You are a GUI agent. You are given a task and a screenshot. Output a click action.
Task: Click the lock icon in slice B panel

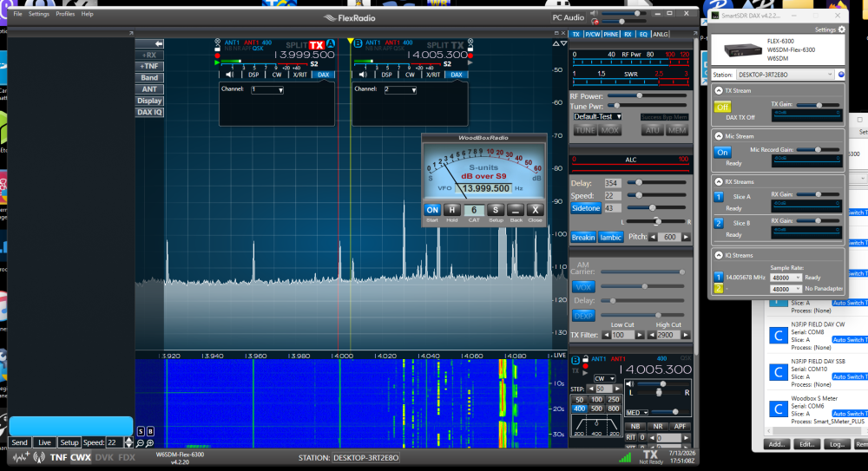pos(585,359)
